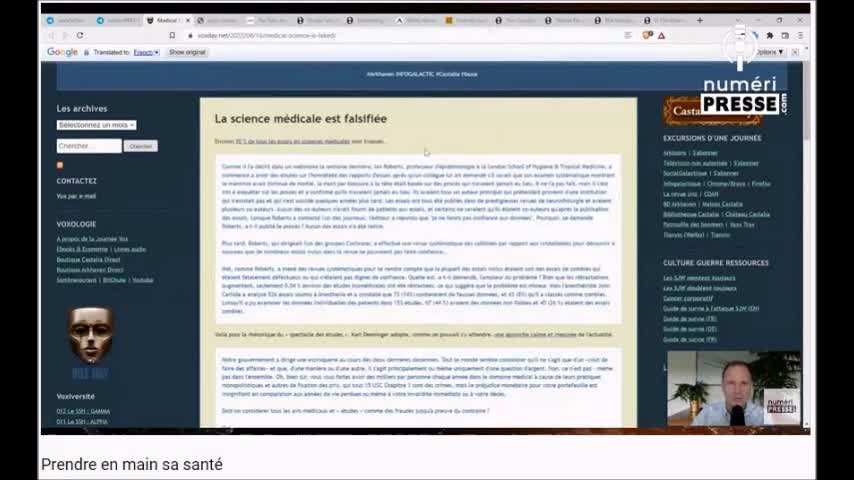Click the Google logo in translate bar
The width and height of the screenshot is (854, 480).
(x=62, y=52)
